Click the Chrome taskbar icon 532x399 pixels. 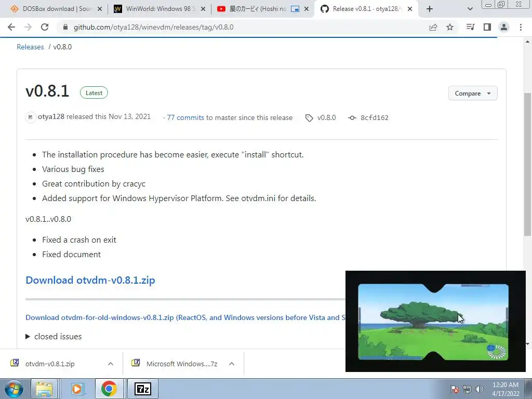pos(109,389)
